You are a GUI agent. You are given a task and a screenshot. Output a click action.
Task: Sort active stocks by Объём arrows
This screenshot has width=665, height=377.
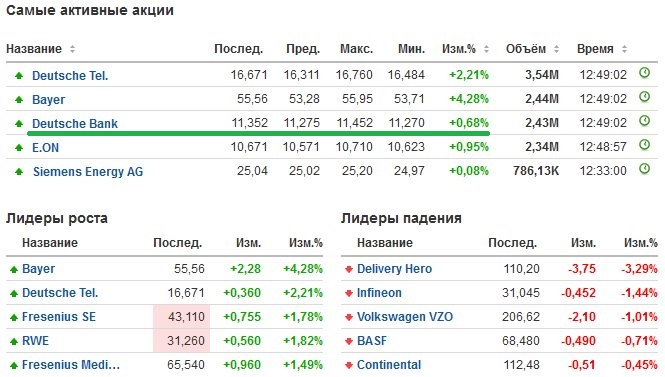click(556, 49)
